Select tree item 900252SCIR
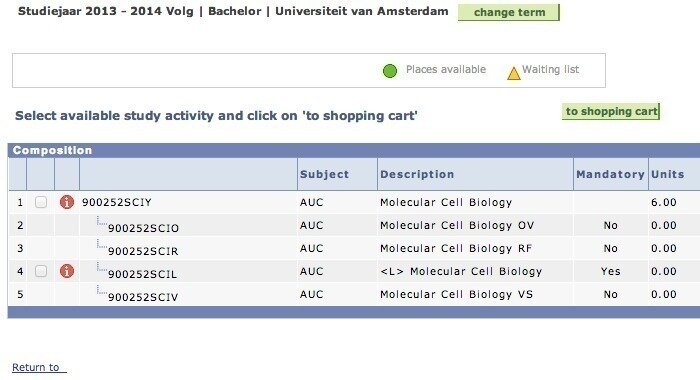 [143, 251]
